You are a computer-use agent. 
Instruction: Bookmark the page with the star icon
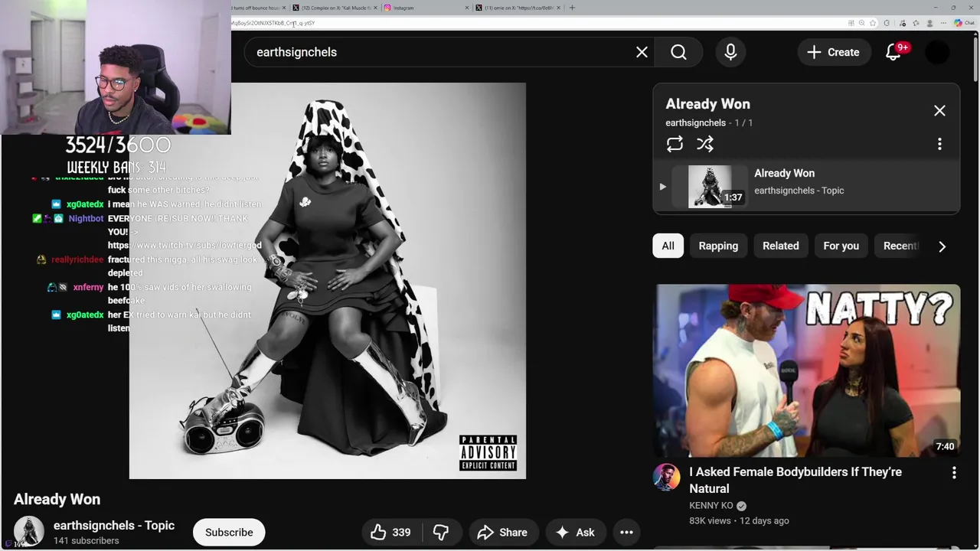(x=872, y=23)
